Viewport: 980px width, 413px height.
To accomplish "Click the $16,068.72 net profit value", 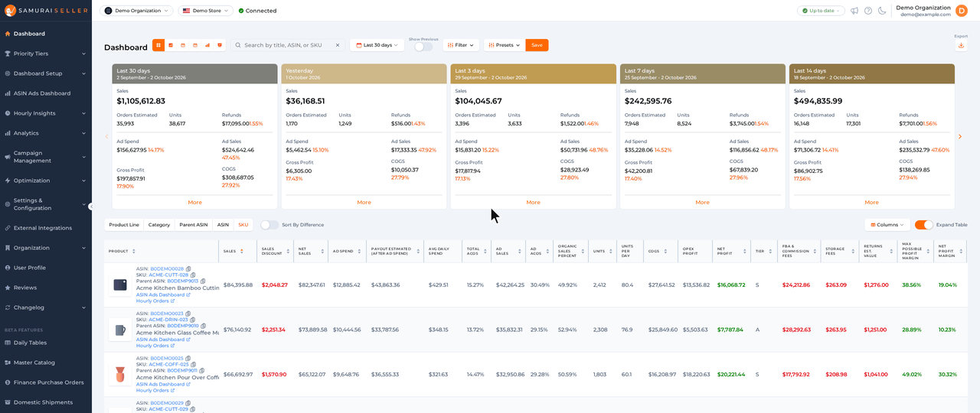I will coord(730,285).
